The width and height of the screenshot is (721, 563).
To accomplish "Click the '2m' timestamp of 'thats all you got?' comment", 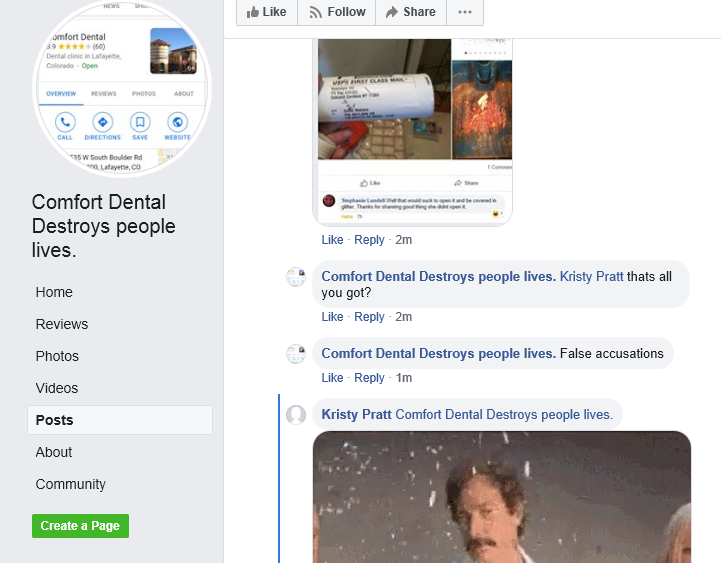I will [x=403, y=317].
